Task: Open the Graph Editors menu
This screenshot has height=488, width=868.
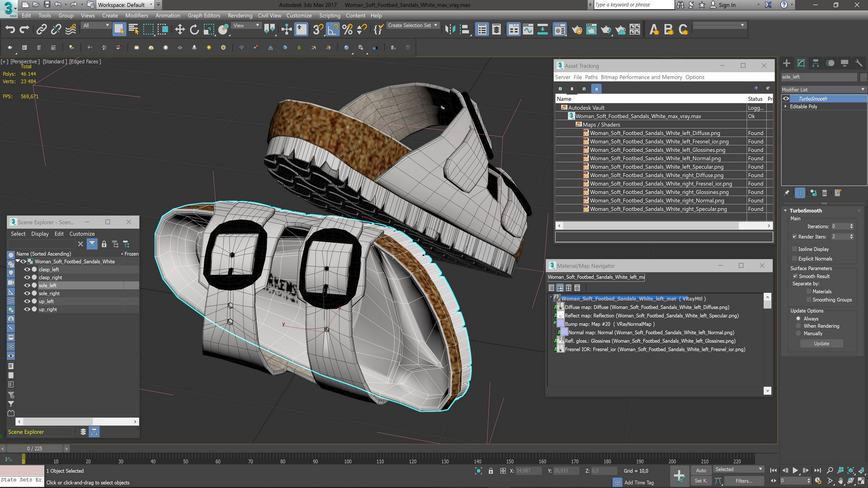Action: (x=204, y=15)
